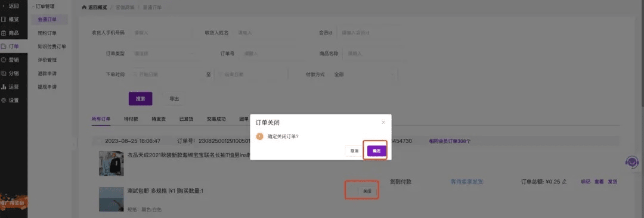Open thumbnail of 测试包邮 多规格 product
This screenshot has height=218, width=644.
pyautogui.click(x=112, y=199)
